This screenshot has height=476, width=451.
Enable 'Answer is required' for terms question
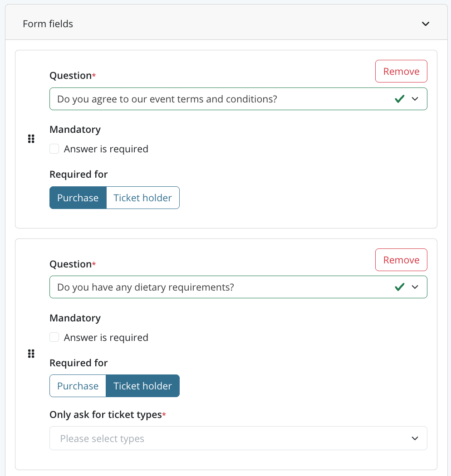pyautogui.click(x=54, y=149)
